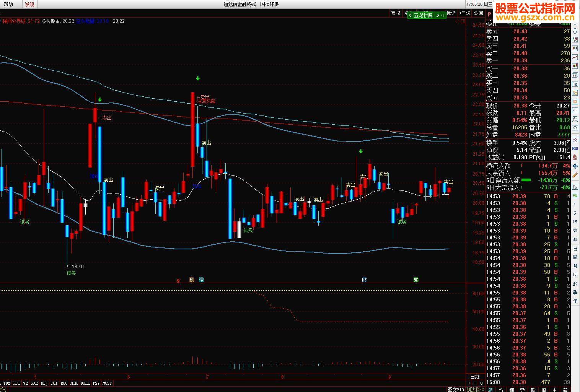Click the 年 yearly period sidebar icon
This screenshot has width=580, height=392.
(575, 301)
